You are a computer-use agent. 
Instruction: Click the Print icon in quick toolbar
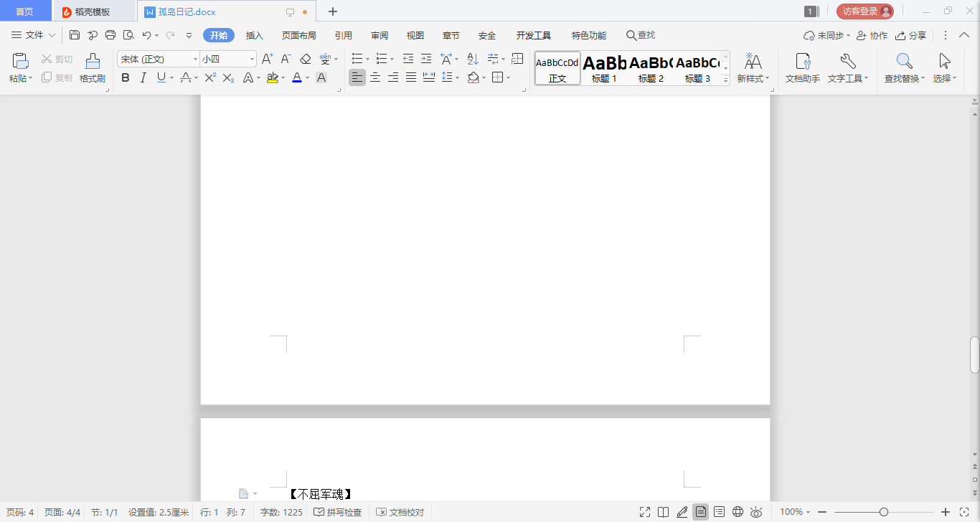pyautogui.click(x=110, y=35)
